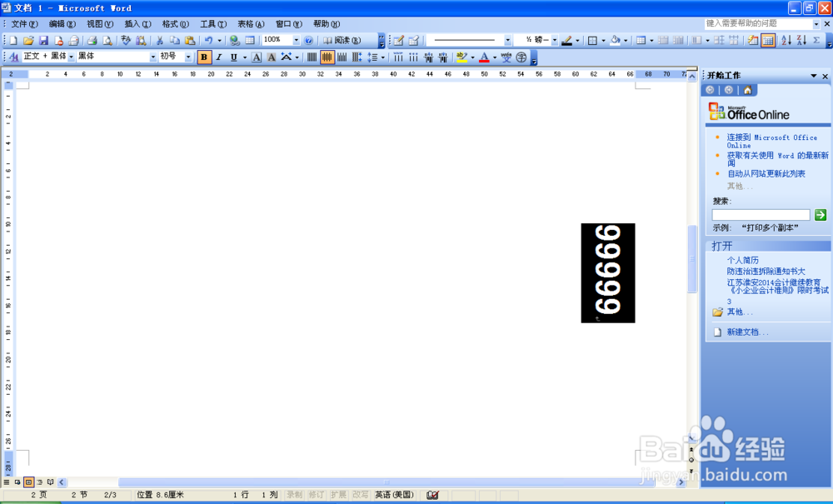The image size is (833, 504).
Task: Undo the last action
Action: pos(208,40)
